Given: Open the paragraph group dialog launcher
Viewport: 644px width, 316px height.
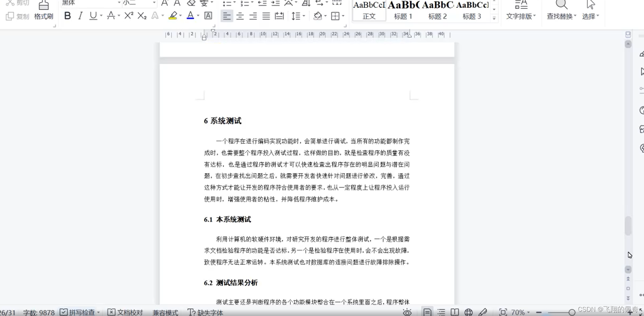Looking at the screenshot, I should [x=345, y=26].
